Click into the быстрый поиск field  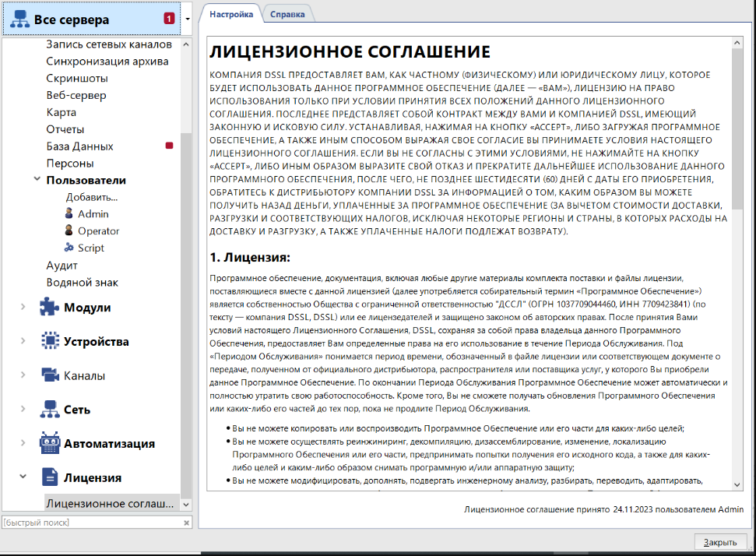click(92, 523)
